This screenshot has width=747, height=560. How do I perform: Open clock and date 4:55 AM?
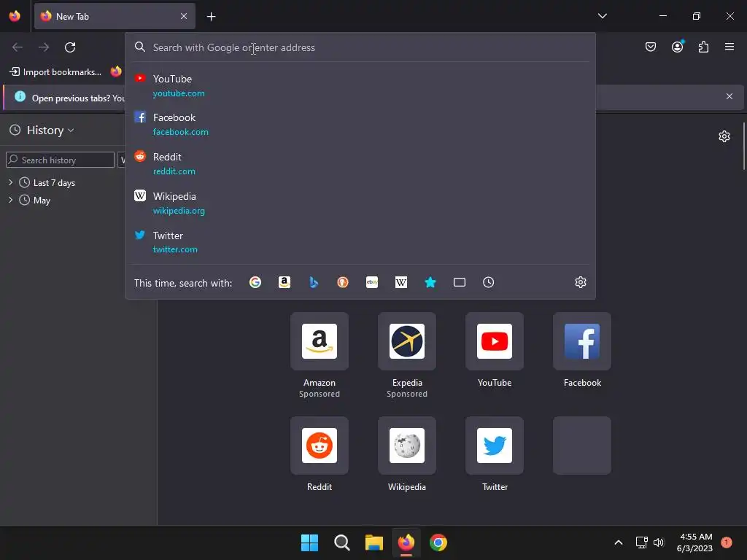pyautogui.click(x=695, y=542)
